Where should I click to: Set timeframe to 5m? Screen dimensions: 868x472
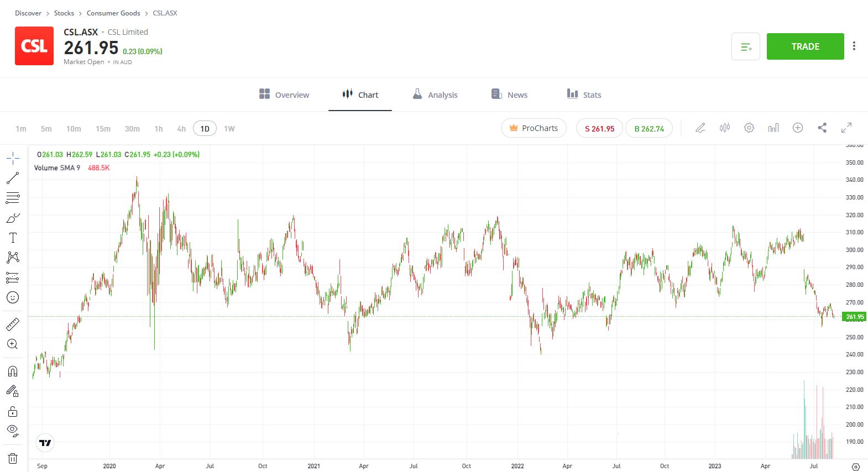click(46, 129)
